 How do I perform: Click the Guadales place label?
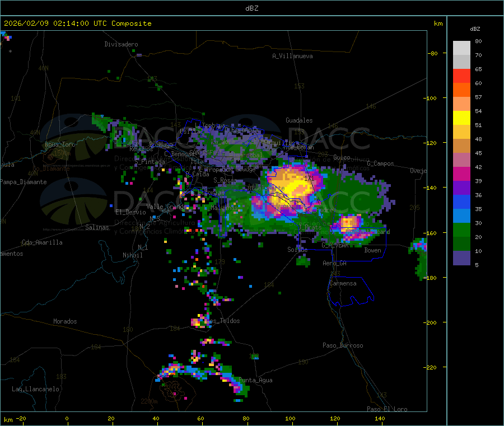[x=299, y=120]
